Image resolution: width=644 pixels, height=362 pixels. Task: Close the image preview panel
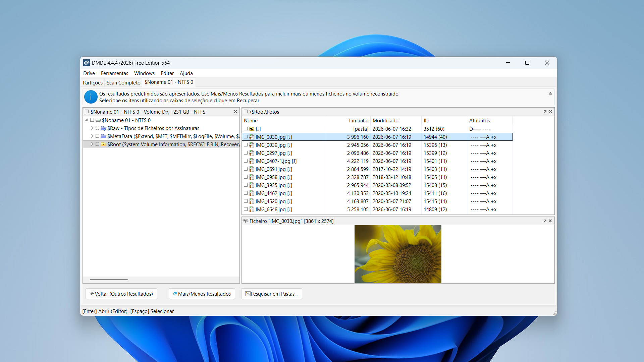pos(550,221)
